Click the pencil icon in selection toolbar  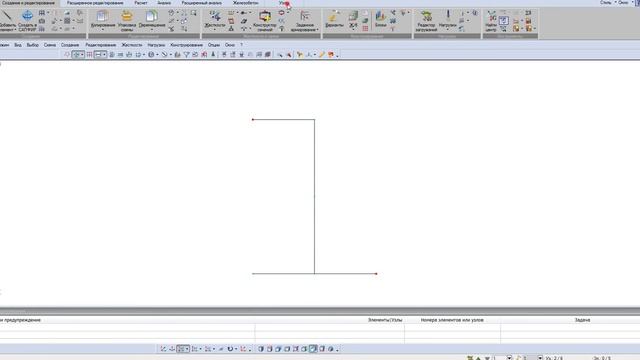pyautogui.click(x=321, y=55)
